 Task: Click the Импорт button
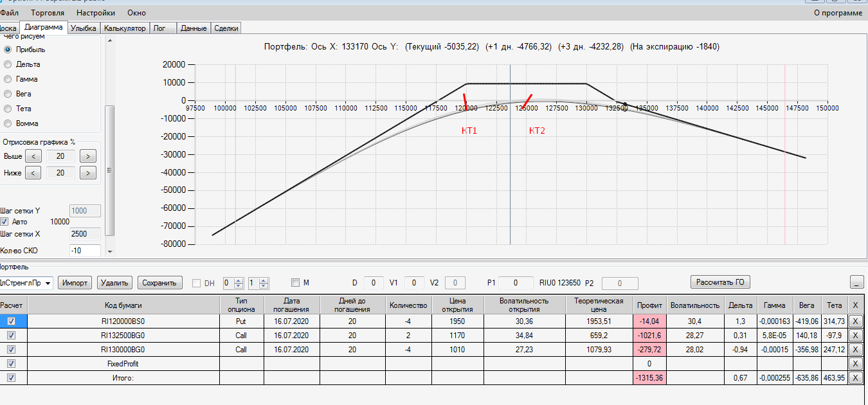pyautogui.click(x=75, y=283)
